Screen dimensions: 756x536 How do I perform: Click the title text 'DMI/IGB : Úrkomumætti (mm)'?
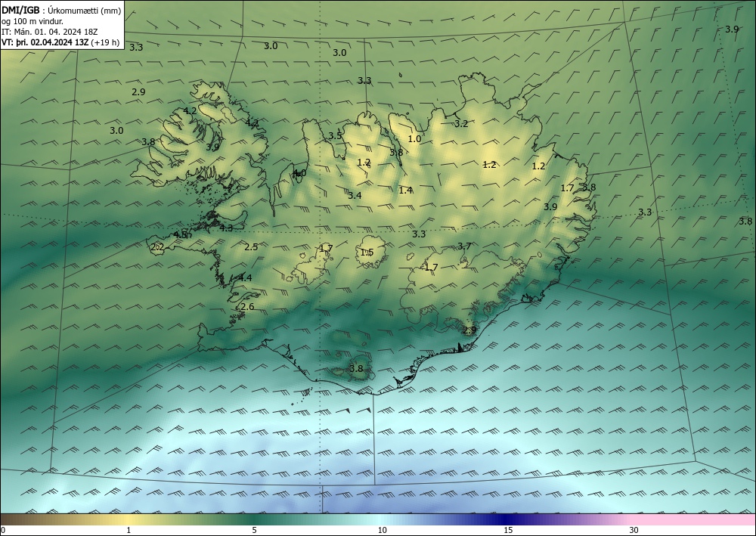point(61,11)
